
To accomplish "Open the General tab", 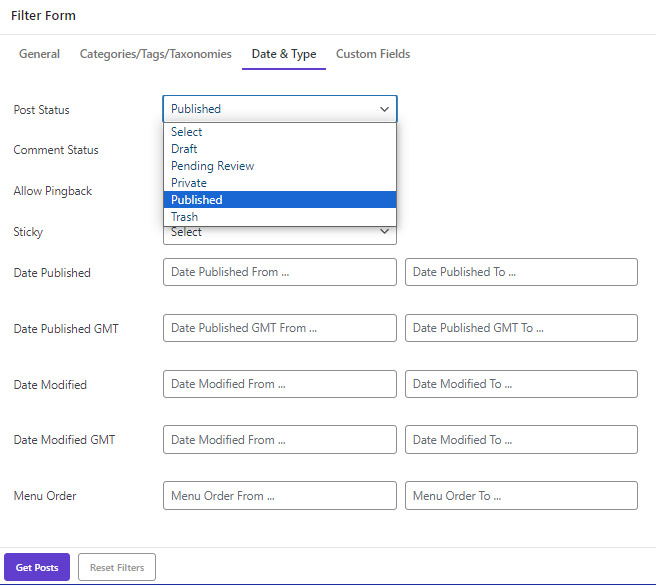I will coord(39,54).
